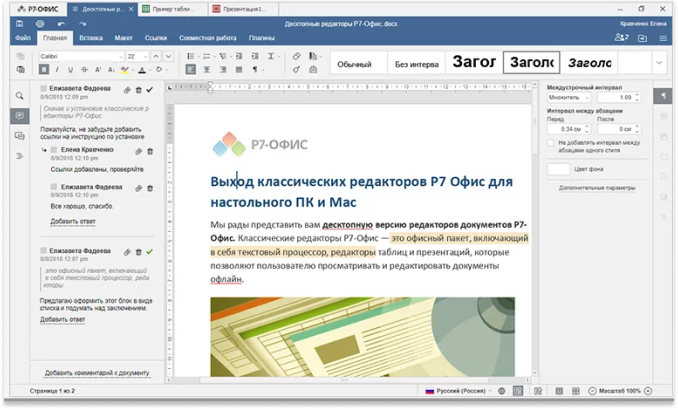The image size is (678, 410).
Task: Open the Русский (Россия) language selector
Action: (x=458, y=391)
